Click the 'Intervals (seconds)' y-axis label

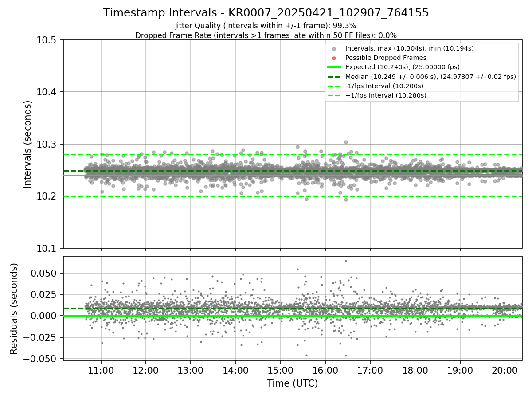pos(28,144)
